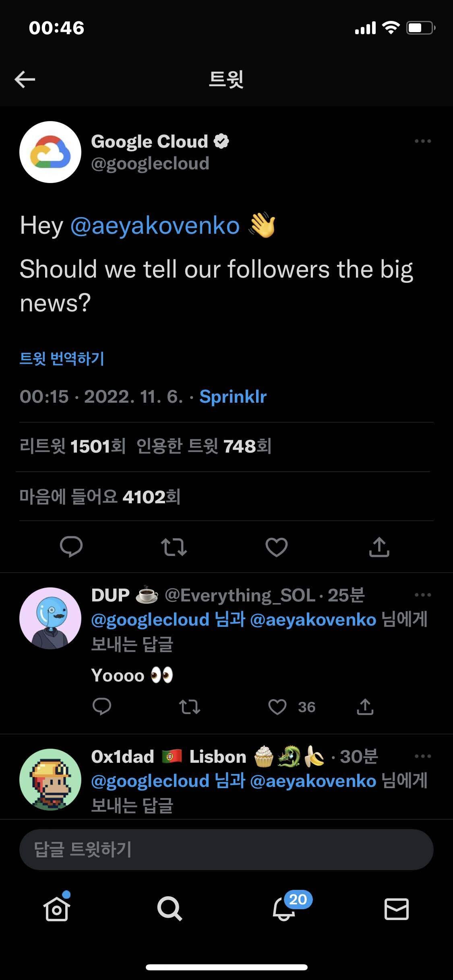453x980 pixels.
Task: Open the Sprinklr source link
Action: click(233, 397)
